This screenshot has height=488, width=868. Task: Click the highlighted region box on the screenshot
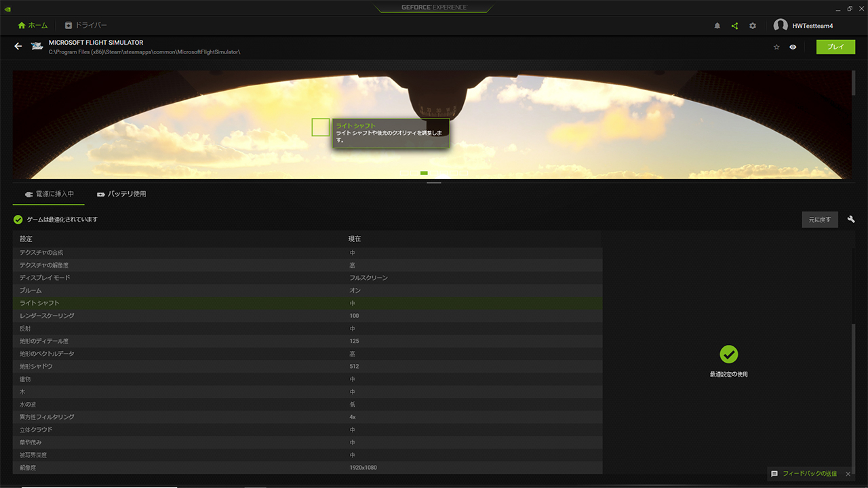pyautogui.click(x=321, y=127)
